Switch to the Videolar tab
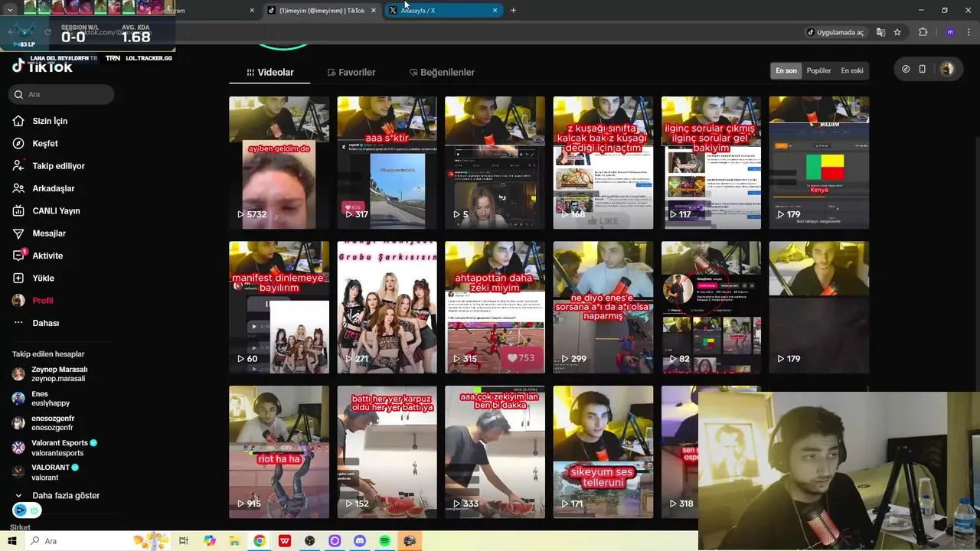The width and height of the screenshot is (980, 551). (269, 72)
